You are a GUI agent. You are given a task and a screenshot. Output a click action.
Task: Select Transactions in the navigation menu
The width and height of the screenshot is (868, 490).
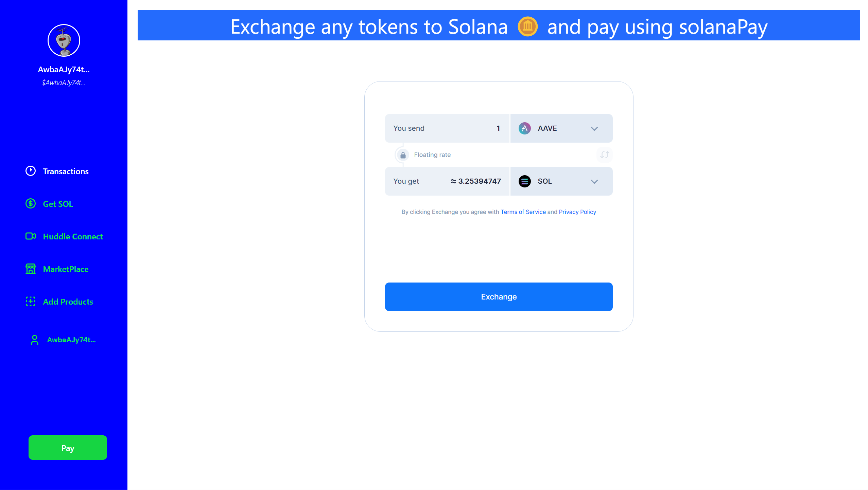click(65, 171)
